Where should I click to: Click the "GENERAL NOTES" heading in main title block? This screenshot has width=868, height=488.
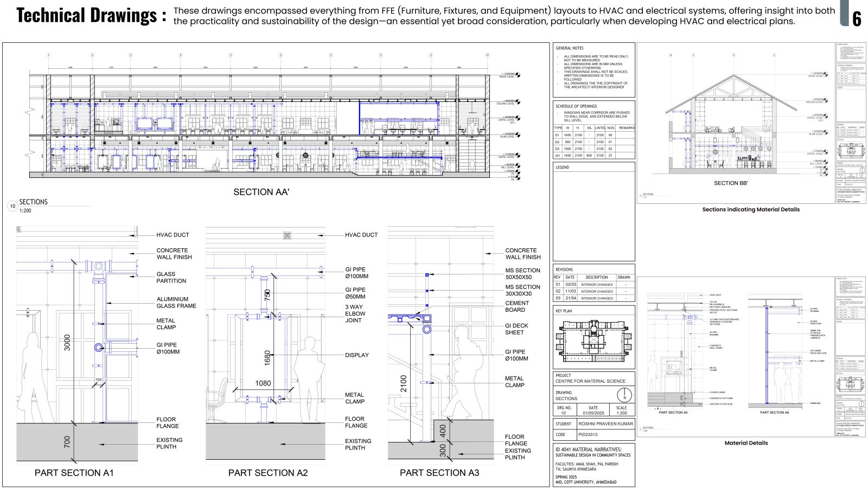[x=570, y=48]
